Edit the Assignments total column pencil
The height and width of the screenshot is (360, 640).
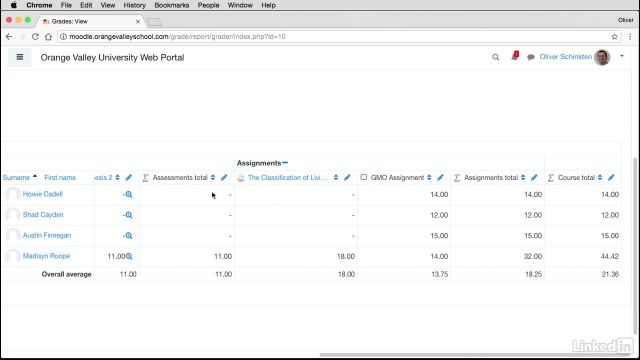pos(534,178)
